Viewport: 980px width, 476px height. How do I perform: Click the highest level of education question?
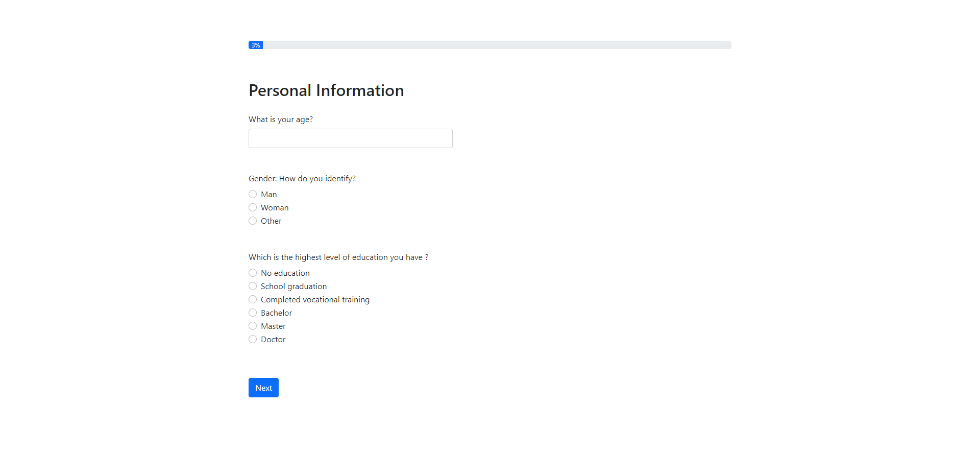click(338, 257)
